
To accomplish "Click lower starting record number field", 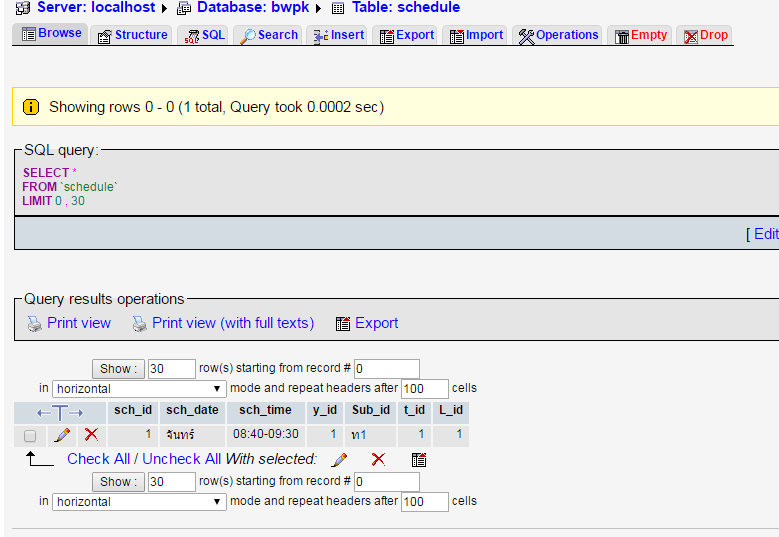I will click(x=387, y=481).
